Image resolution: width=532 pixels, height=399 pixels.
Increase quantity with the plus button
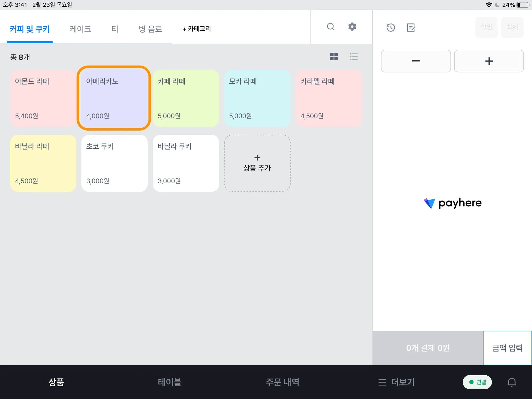pyautogui.click(x=489, y=61)
